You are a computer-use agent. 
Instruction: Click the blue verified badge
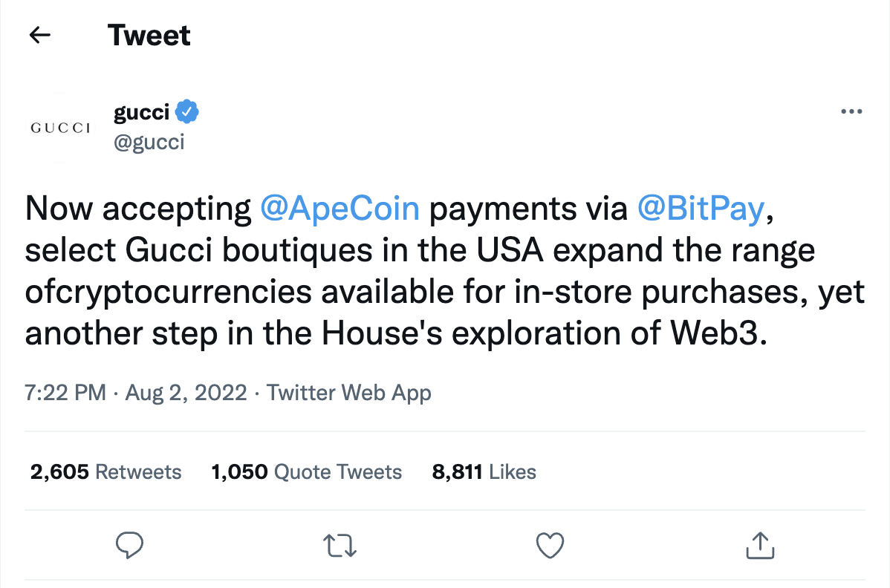pos(186,111)
